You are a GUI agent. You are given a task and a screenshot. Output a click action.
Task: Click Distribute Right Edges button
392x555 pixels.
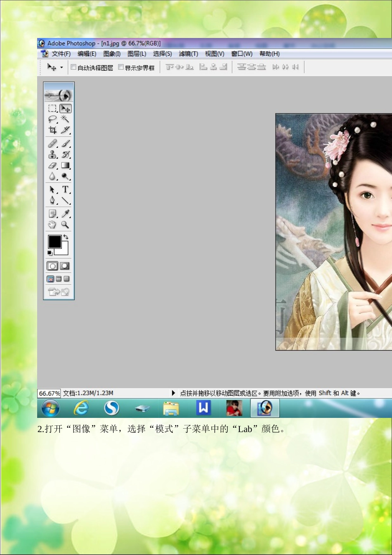pos(295,67)
